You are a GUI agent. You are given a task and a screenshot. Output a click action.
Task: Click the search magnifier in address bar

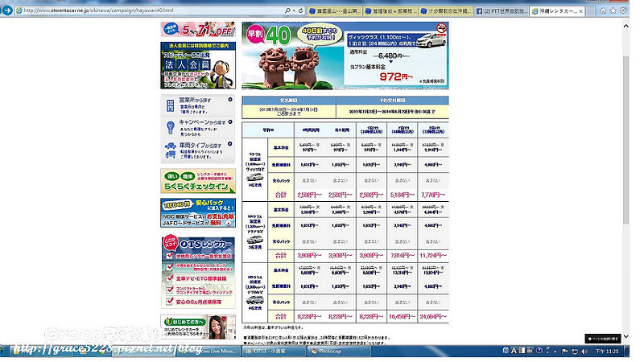pyautogui.click(x=287, y=10)
